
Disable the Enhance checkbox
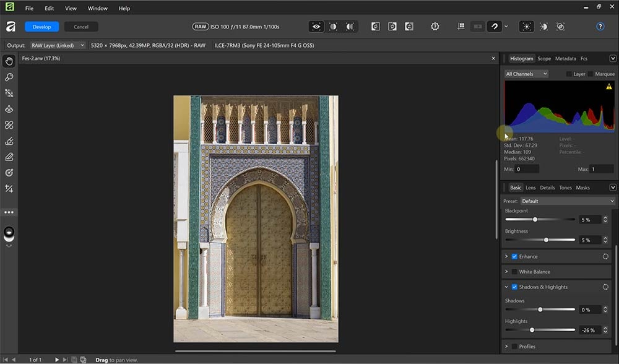tap(514, 256)
